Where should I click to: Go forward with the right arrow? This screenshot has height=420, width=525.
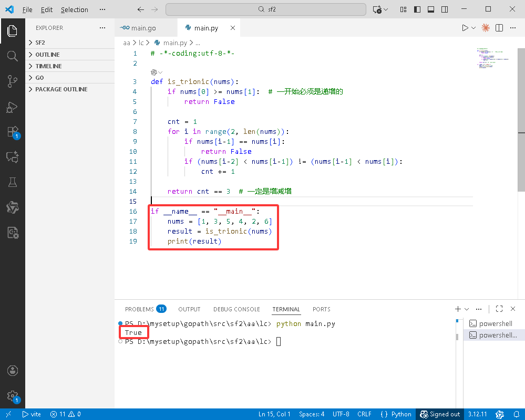[155, 9]
